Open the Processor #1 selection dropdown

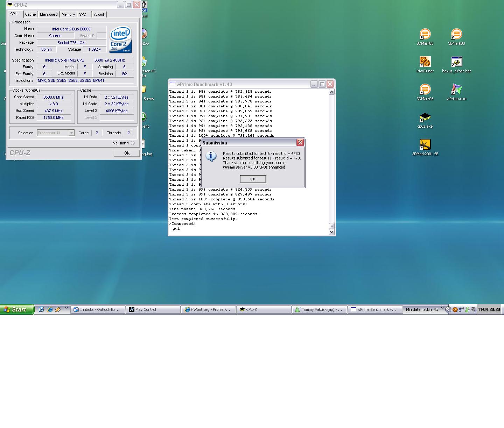[56, 133]
